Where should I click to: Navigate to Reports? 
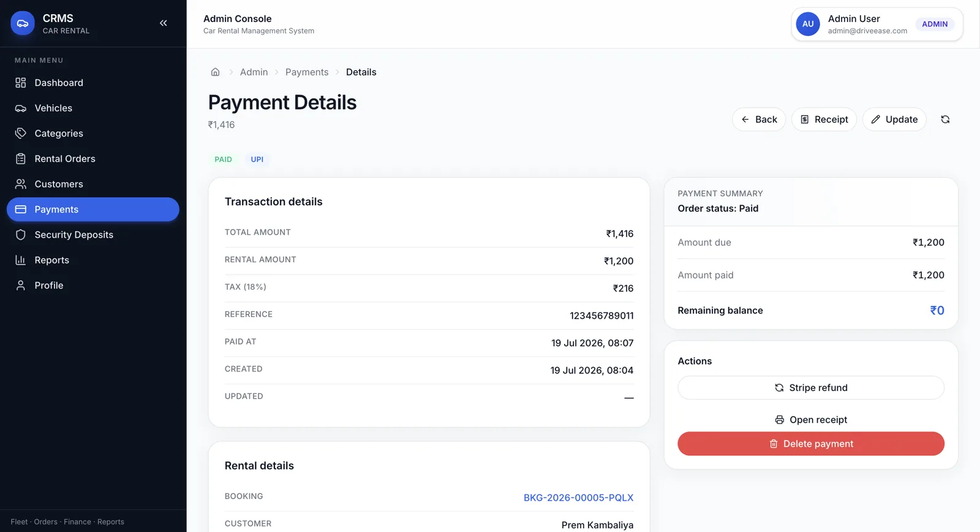tap(93, 260)
